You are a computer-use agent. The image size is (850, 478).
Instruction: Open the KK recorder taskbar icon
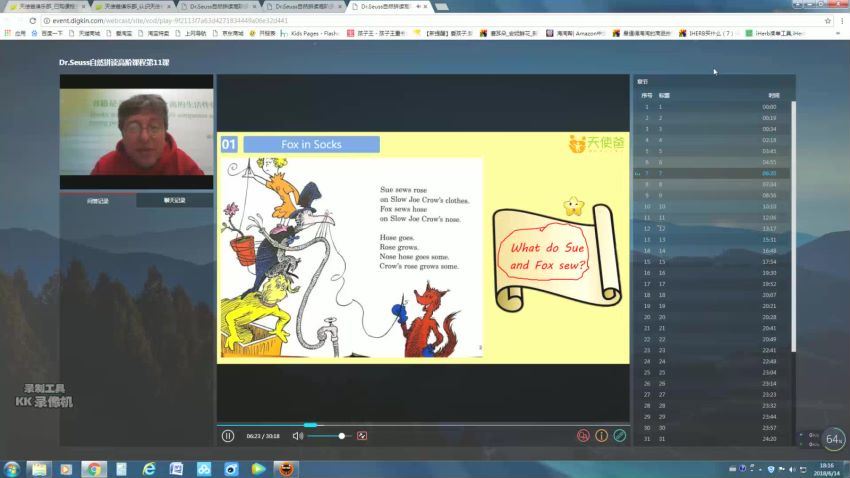pos(286,469)
